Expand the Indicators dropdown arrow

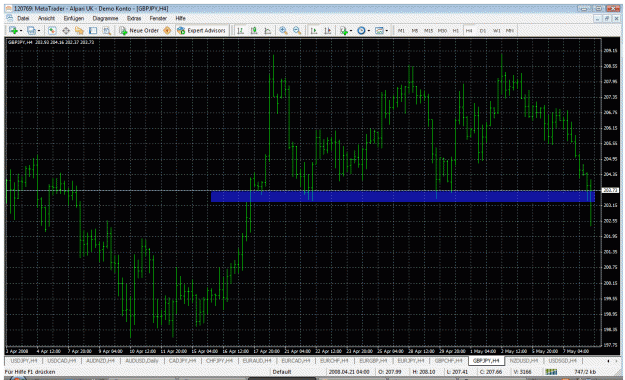coord(351,31)
